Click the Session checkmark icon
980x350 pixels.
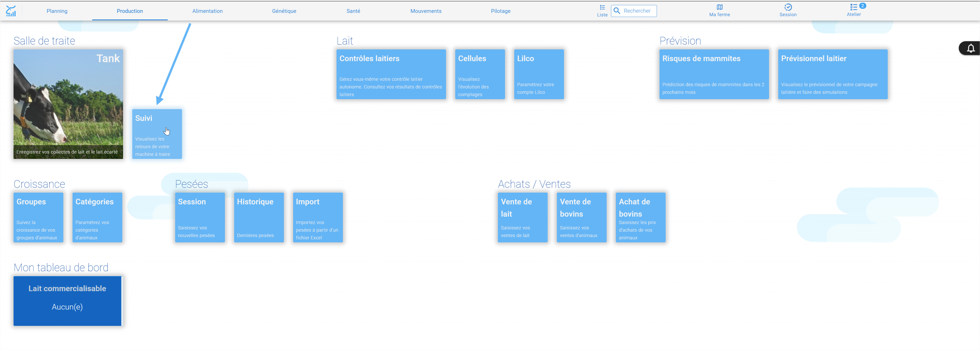coord(788,7)
